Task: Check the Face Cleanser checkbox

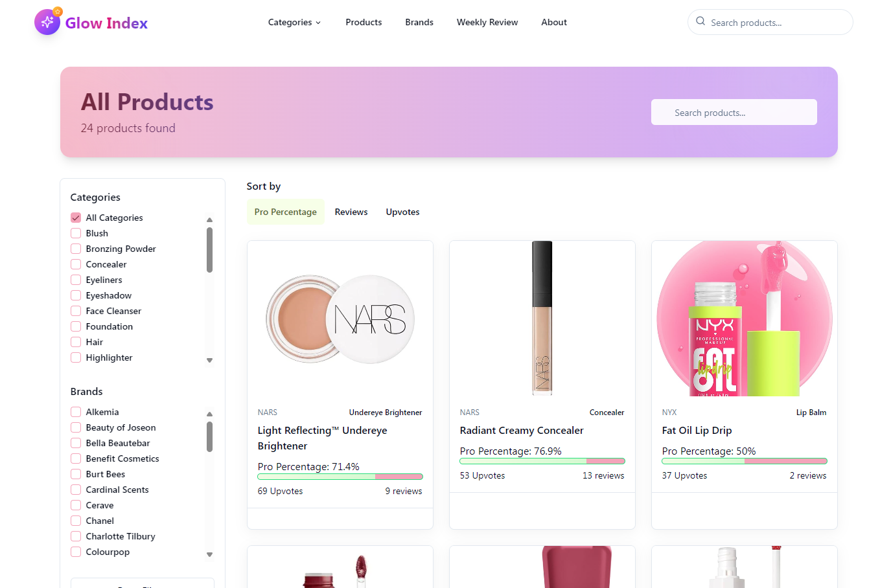Action: pyautogui.click(x=76, y=311)
